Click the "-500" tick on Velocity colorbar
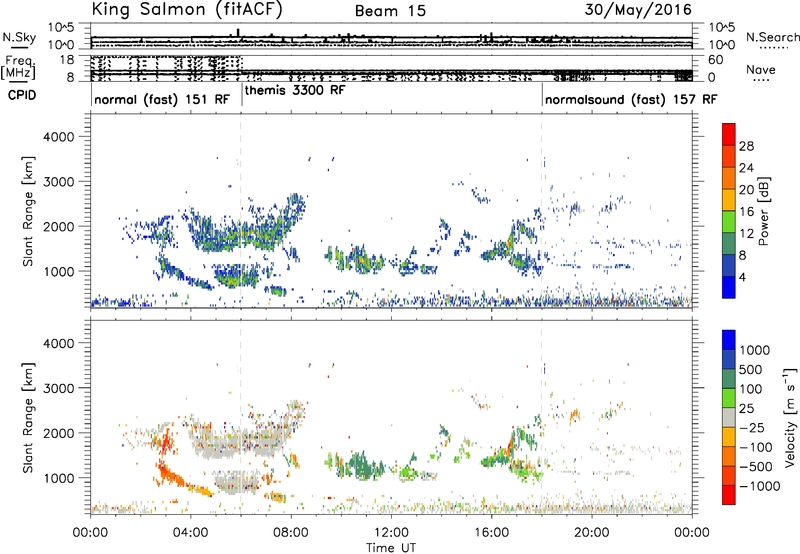This screenshot has width=800, height=554. pos(756,467)
